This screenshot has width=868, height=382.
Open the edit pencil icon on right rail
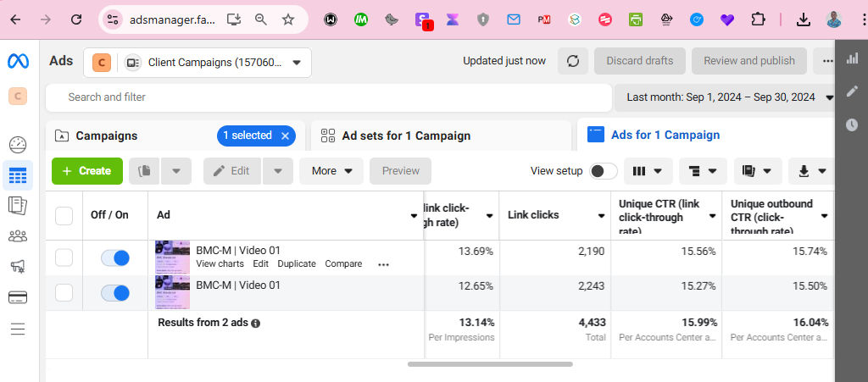coord(852,91)
